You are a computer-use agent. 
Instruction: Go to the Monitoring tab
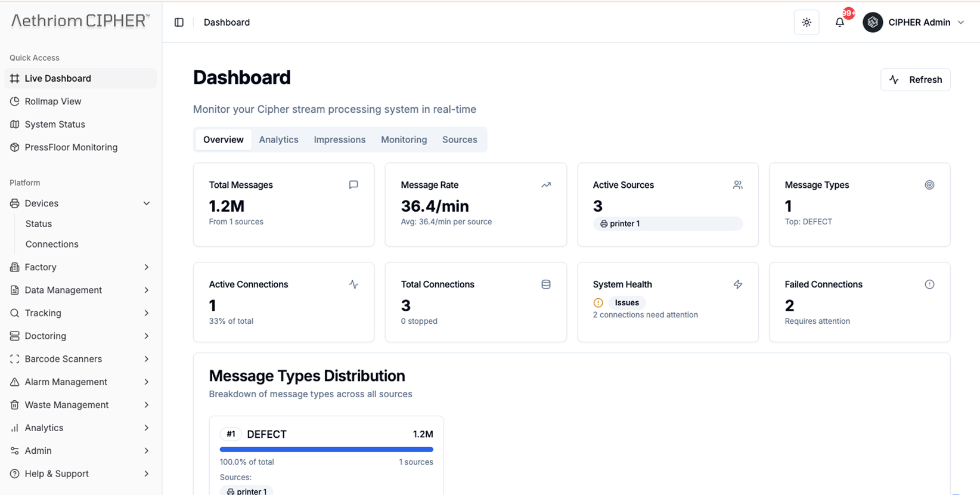pyautogui.click(x=404, y=140)
